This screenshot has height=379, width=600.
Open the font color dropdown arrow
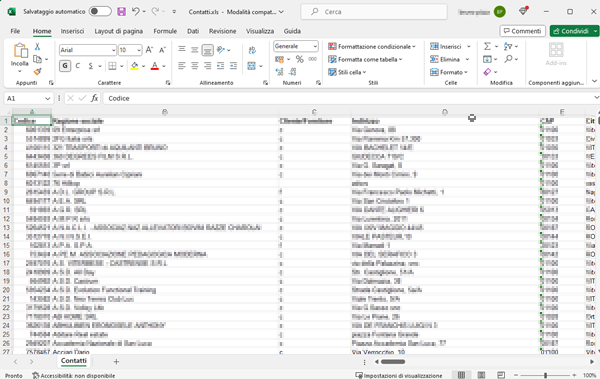(x=164, y=66)
